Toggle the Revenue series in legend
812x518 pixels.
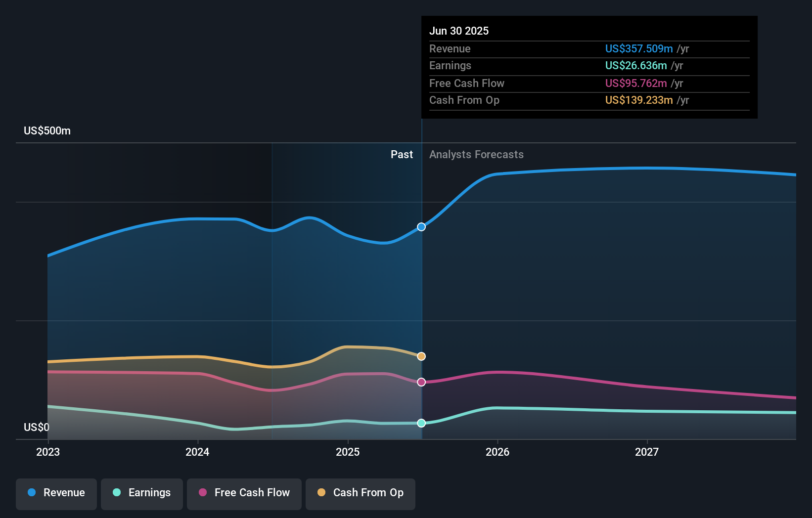point(56,493)
